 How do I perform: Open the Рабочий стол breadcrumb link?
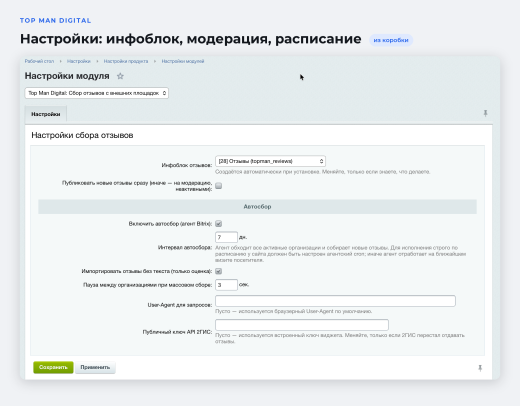(x=39, y=61)
